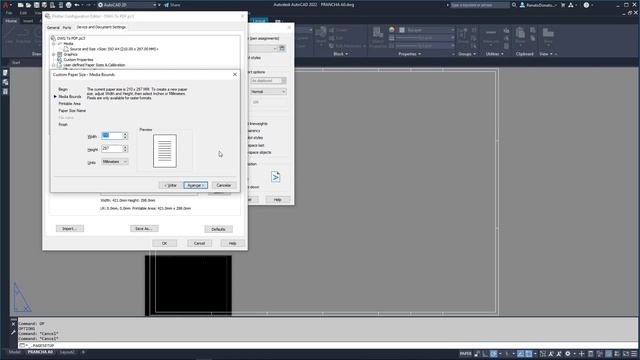Select Source and Size item in printer tree
Viewport: 640px width, 360px height.
(x=114, y=49)
